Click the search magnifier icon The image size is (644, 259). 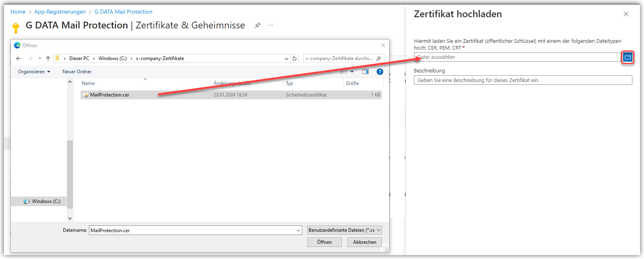pos(379,58)
